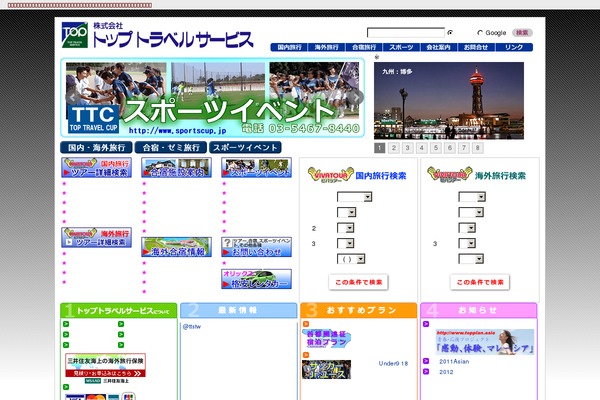Viewport: 600px width, 400px height.
Task: Open second dropdown in 海外旅行検索 panel
Action: click(x=471, y=212)
